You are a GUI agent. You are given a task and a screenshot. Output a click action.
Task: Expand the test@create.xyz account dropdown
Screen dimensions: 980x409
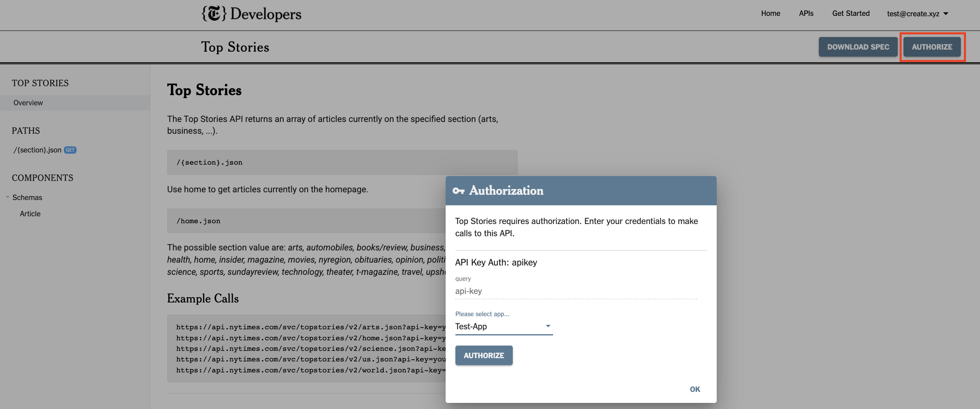(x=918, y=14)
